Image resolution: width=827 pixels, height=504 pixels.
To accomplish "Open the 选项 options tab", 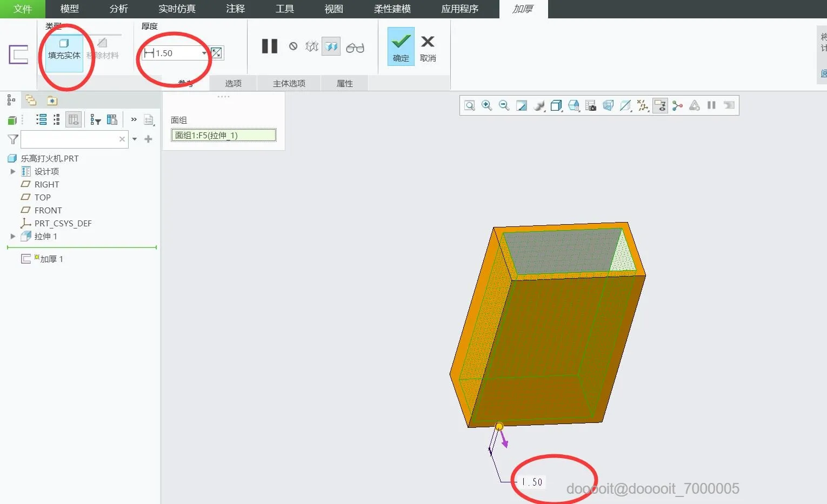I will click(234, 83).
